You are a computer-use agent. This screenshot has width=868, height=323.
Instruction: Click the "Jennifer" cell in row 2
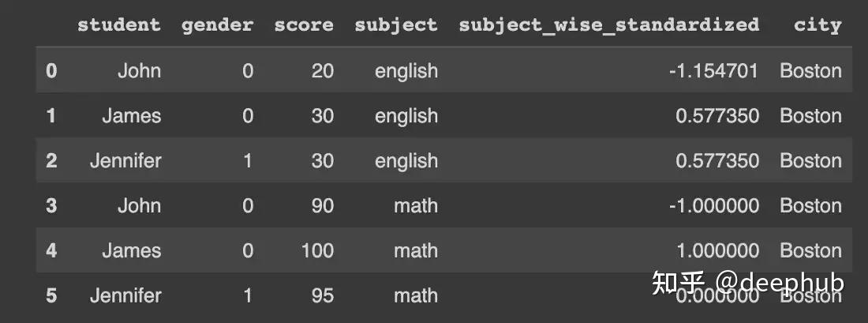click(x=125, y=161)
